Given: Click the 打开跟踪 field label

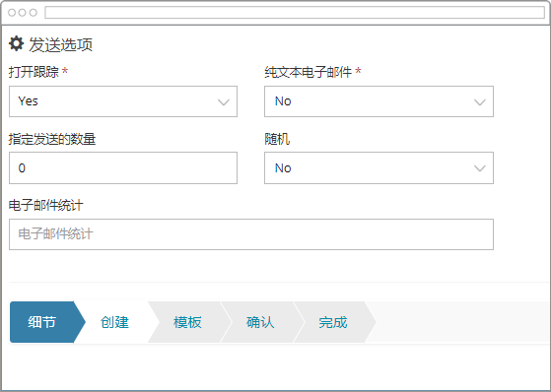Looking at the screenshot, I should click(34, 72).
